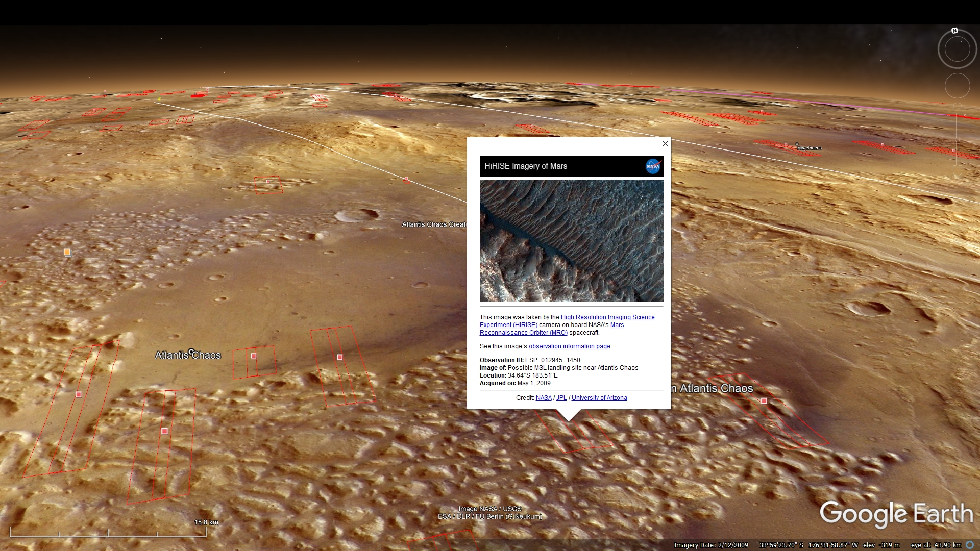Image resolution: width=980 pixels, height=551 pixels.
Task: Follow the Mars Reconnaissance Orbiter (MRO) link
Action: (x=523, y=333)
